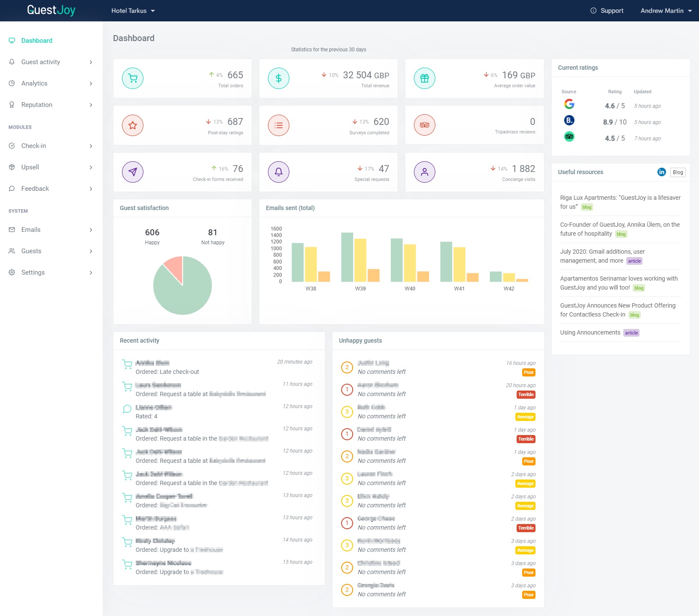Select Dashboard in the sidebar
Screen dimensions: 699x616
[x=51, y=41]
